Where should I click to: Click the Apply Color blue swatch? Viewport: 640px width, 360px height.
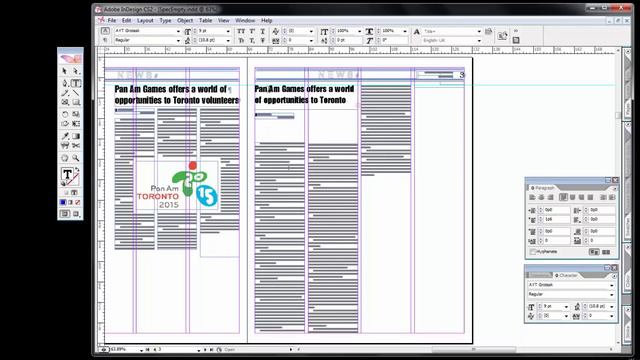pyautogui.click(x=63, y=202)
